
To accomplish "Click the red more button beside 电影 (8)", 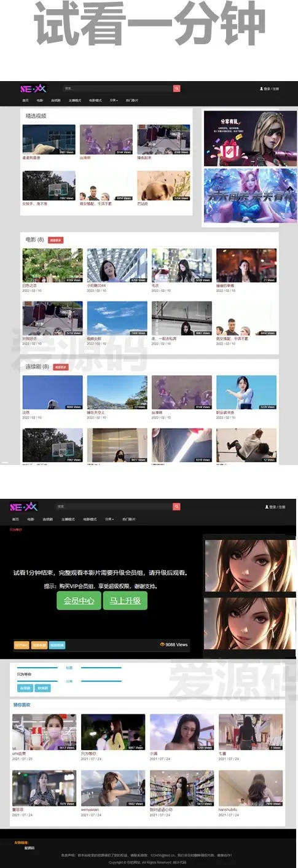I will click(x=55, y=240).
